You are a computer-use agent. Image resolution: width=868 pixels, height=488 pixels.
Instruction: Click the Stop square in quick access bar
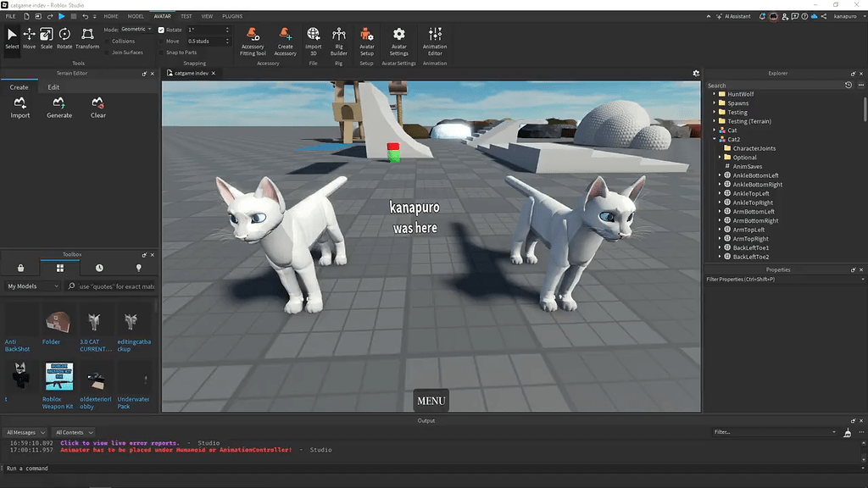point(74,17)
